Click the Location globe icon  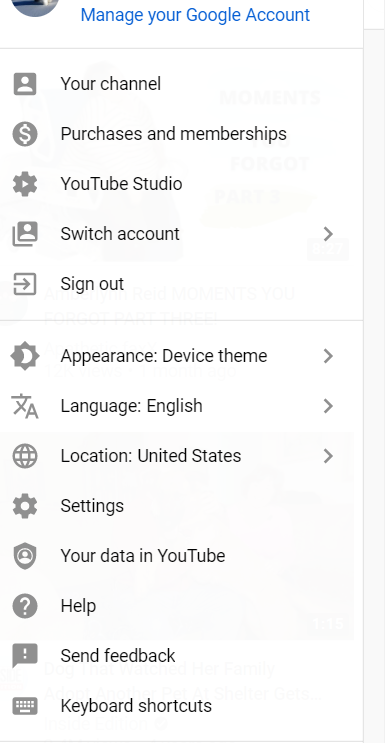(25, 456)
